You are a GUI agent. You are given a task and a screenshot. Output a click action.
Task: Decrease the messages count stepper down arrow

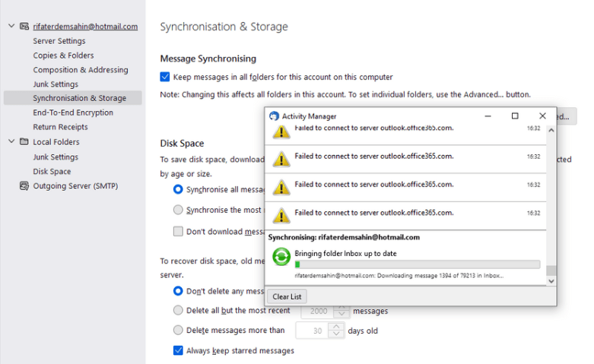[x=341, y=315]
